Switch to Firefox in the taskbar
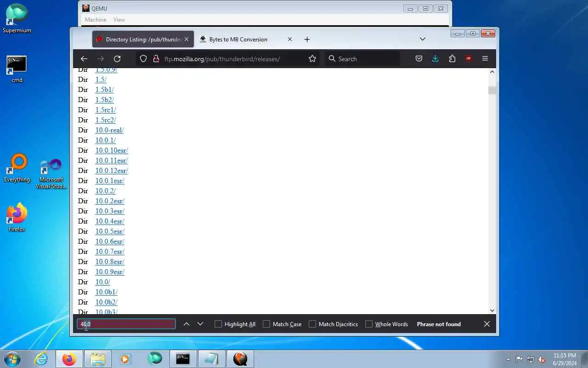 (69, 359)
